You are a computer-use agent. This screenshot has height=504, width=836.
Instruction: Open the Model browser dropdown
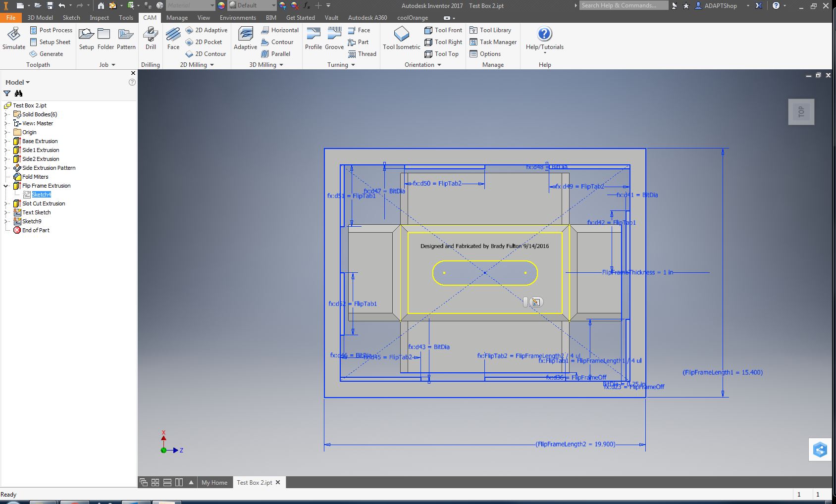(x=17, y=82)
